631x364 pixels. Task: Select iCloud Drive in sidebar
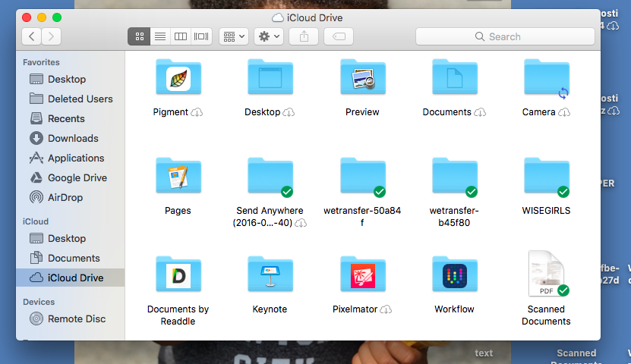pyautogui.click(x=71, y=278)
